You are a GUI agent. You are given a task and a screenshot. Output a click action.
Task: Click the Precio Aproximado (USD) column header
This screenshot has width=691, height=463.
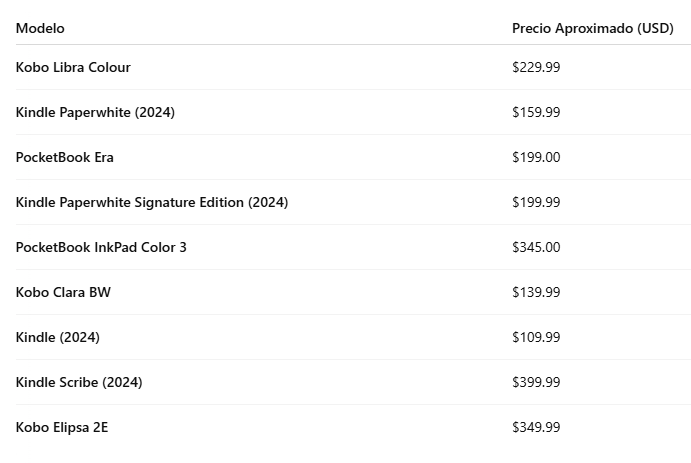(593, 28)
